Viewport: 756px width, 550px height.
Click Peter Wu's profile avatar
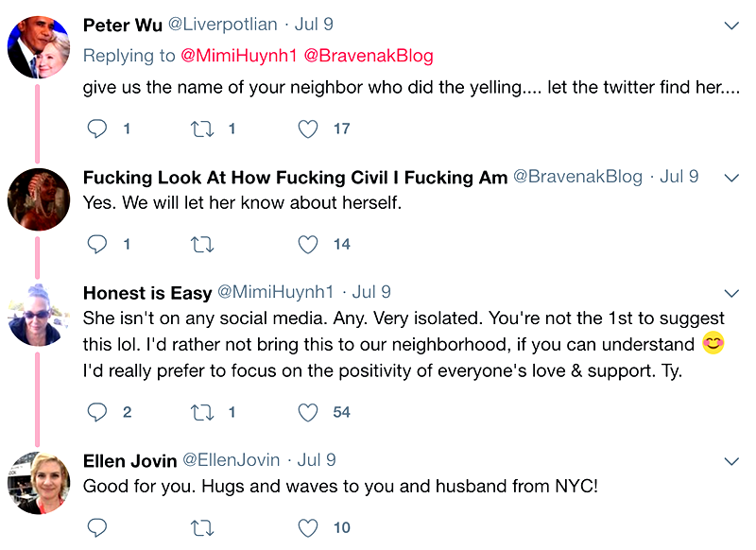coord(39,48)
